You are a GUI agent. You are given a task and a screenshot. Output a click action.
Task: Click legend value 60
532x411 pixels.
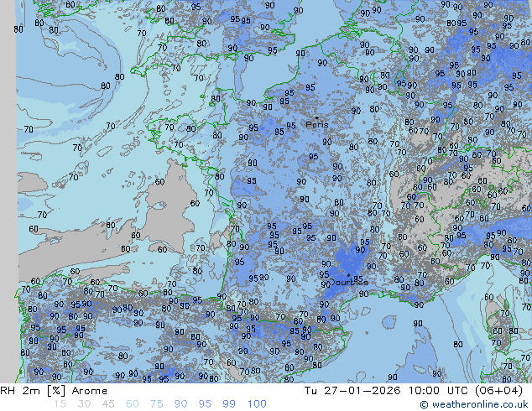[133, 404]
